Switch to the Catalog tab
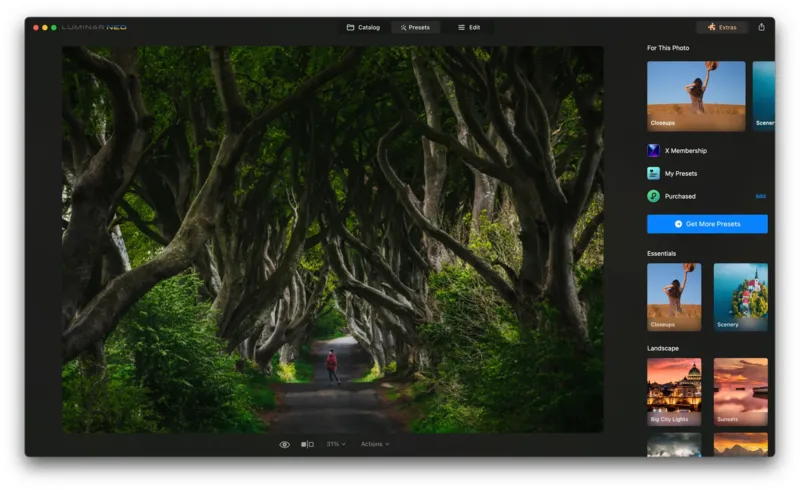 point(363,27)
